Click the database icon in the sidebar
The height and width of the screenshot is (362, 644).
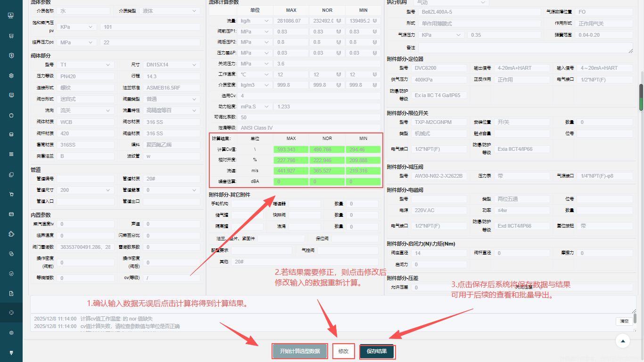[x=11, y=133]
